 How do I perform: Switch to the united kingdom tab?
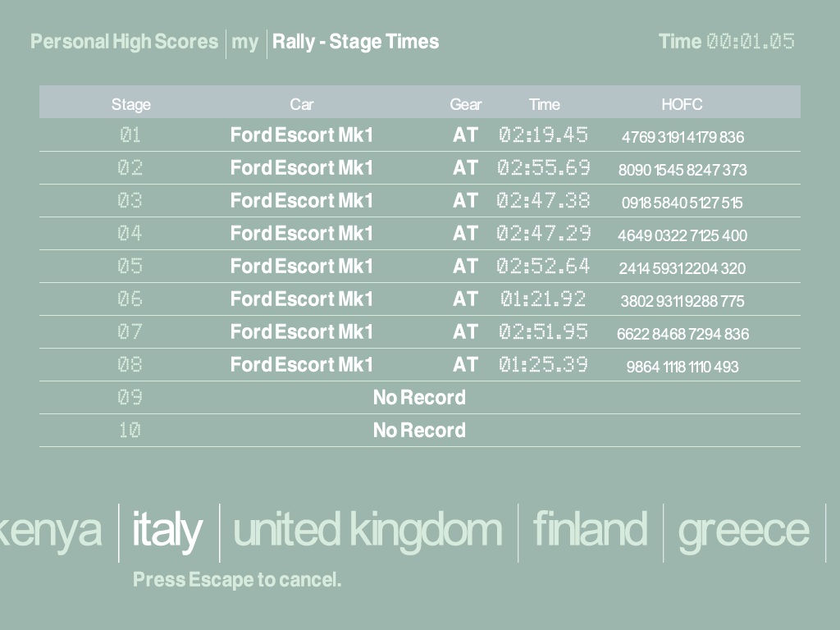(x=367, y=530)
